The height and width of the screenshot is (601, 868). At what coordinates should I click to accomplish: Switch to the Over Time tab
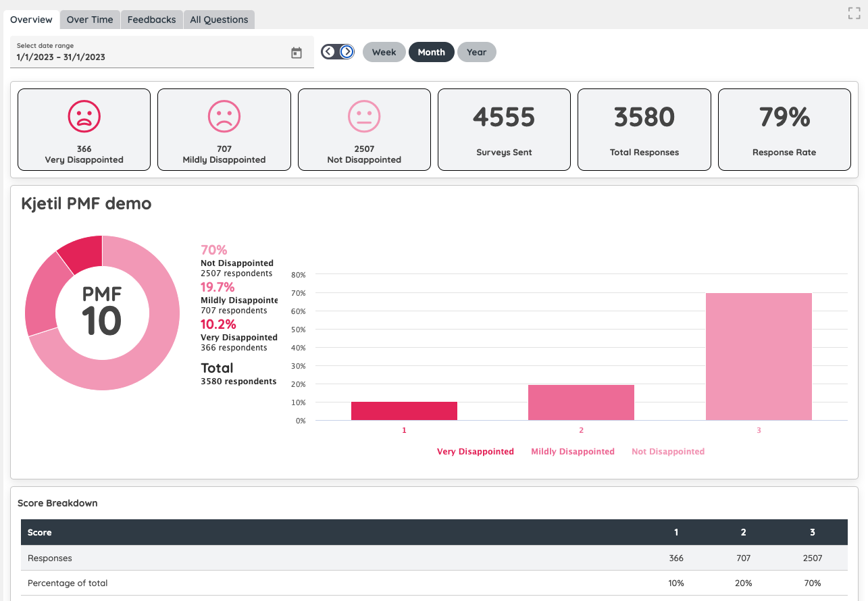(x=90, y=20)
